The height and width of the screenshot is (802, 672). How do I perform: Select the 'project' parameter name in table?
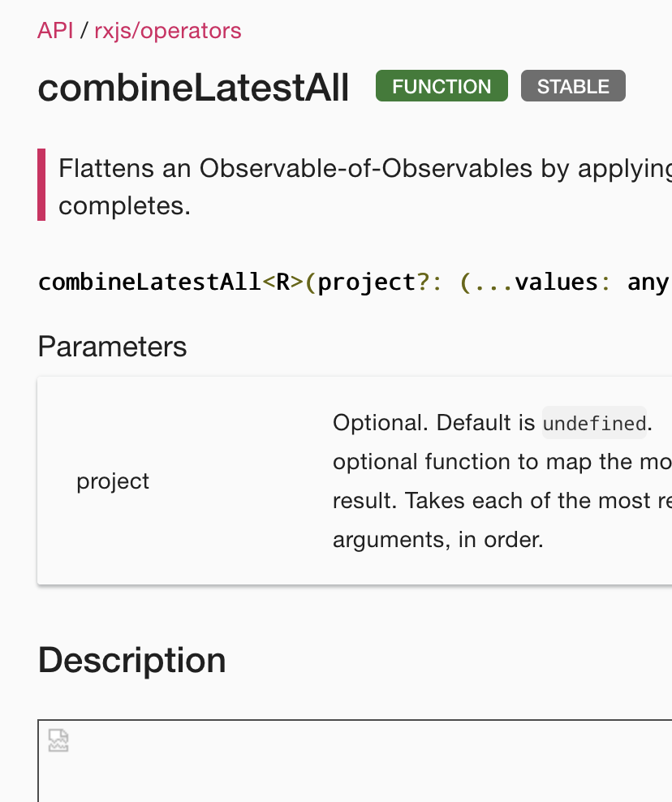(x=113, y=481)
